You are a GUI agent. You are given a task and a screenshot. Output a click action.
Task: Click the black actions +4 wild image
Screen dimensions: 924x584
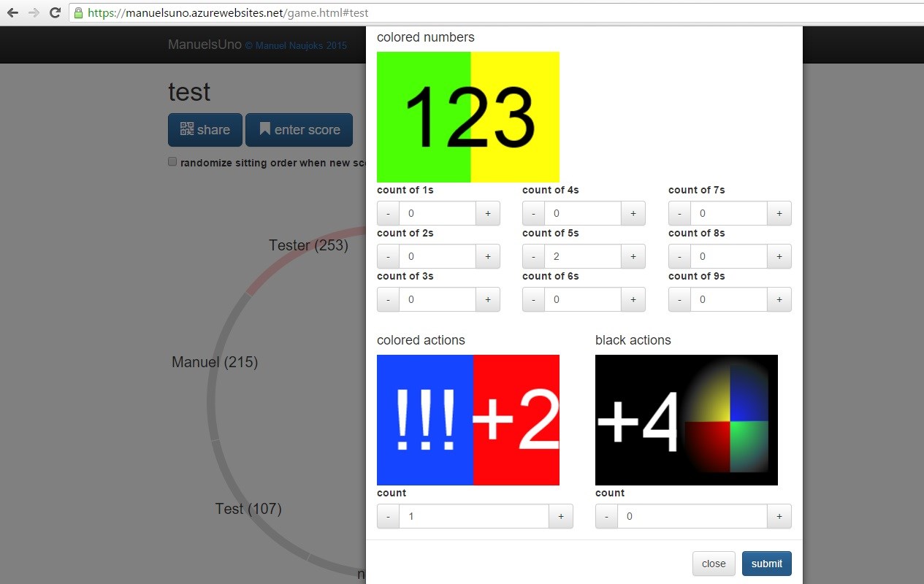point(686,420)
